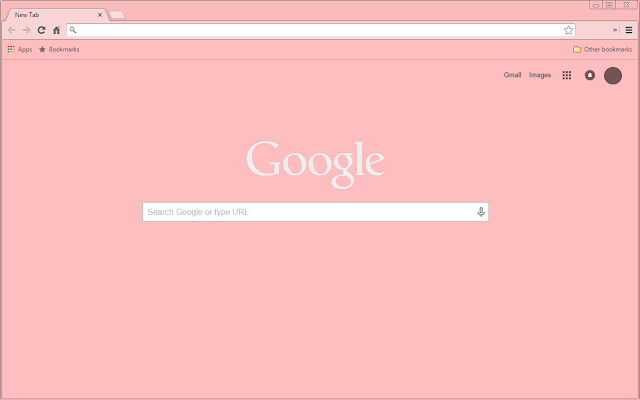Close the New Tab tab
This screenshot has height=400, width=640.
coord(100,15)
